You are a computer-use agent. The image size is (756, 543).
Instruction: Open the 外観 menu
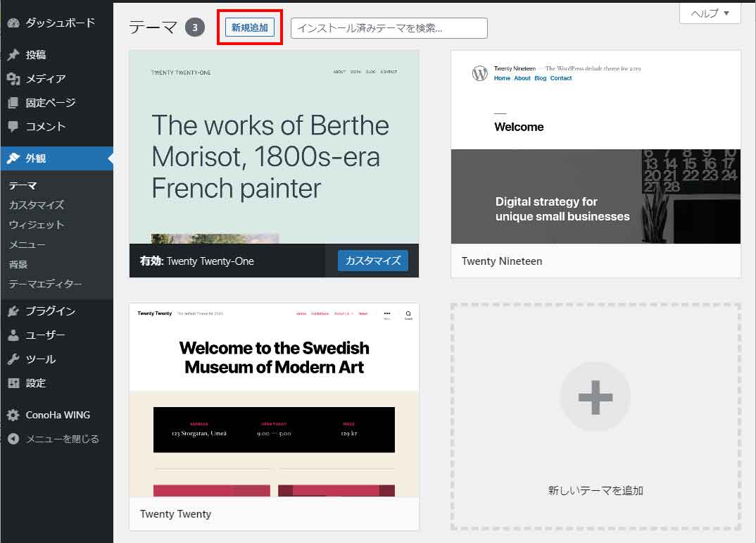click(57, 158)
